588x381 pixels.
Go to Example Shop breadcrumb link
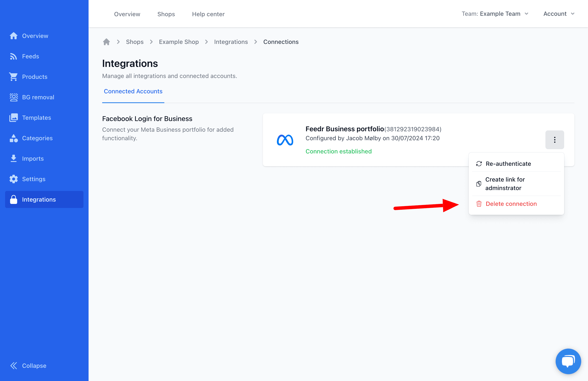click(x=179, y=42)
